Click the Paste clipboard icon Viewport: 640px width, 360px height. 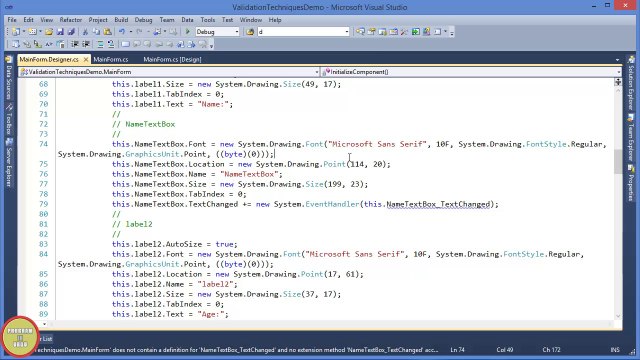[107, 31]
